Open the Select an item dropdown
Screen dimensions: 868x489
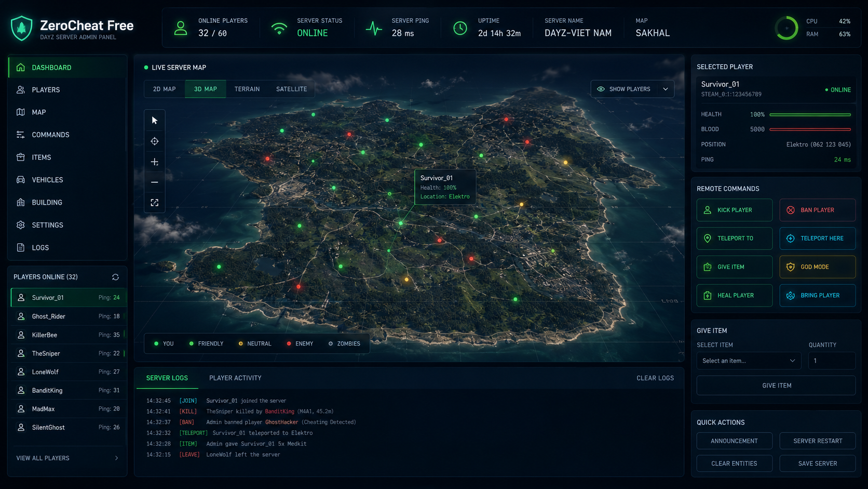pos(749,361)
